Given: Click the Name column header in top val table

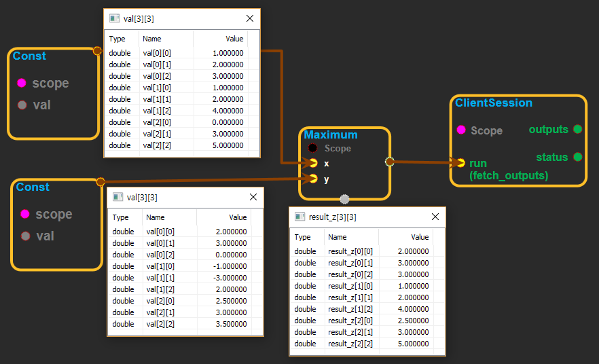Looking at the screenshot, I should (152, 39).
